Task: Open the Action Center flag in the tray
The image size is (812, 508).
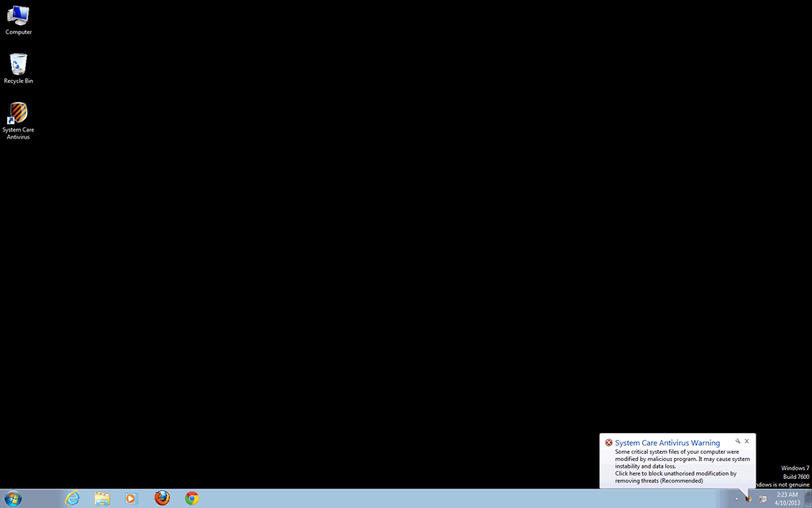Action: (763, 499)
